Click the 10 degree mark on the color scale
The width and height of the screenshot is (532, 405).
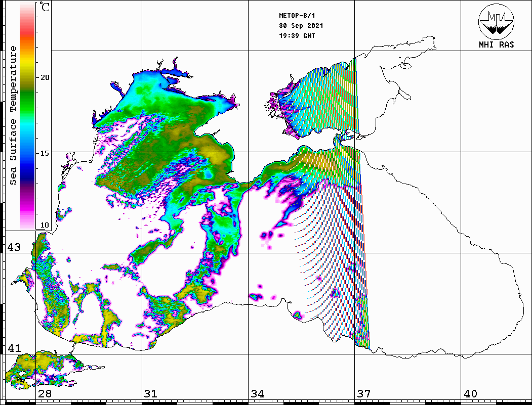point(45,225)
